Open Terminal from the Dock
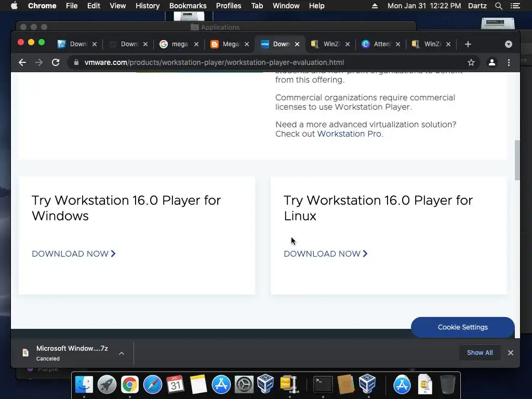 [323, 385]
